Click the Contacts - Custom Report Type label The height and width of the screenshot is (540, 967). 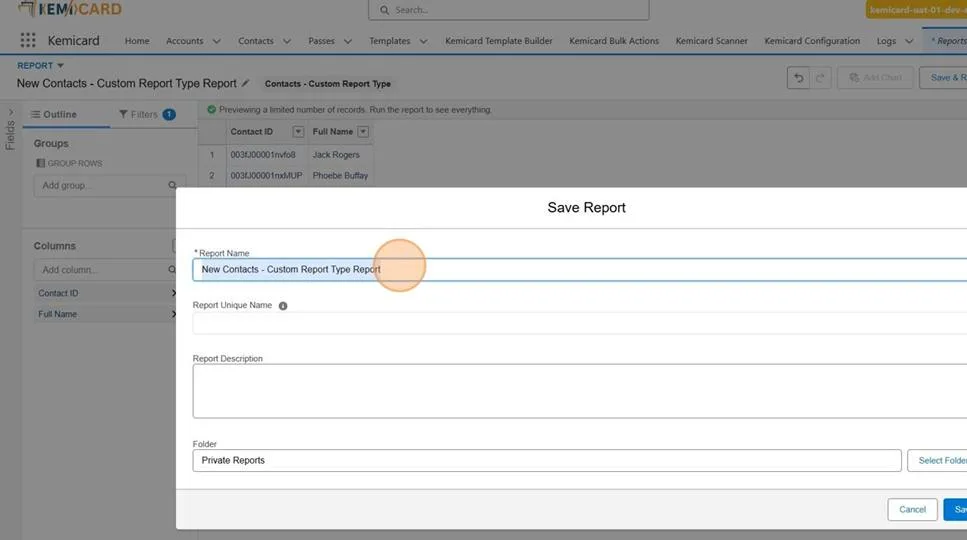point(328,84)
